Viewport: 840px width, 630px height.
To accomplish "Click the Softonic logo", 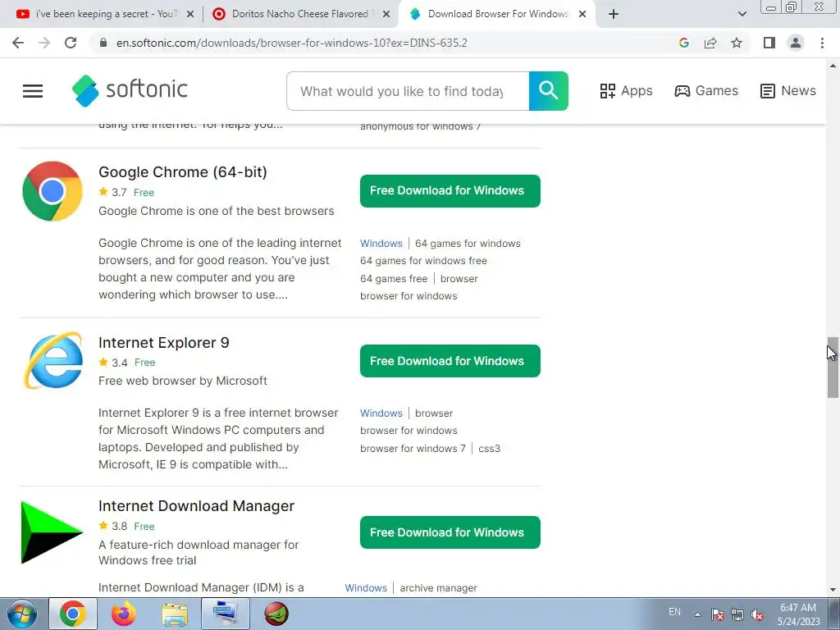I will [x=130, y=90].
